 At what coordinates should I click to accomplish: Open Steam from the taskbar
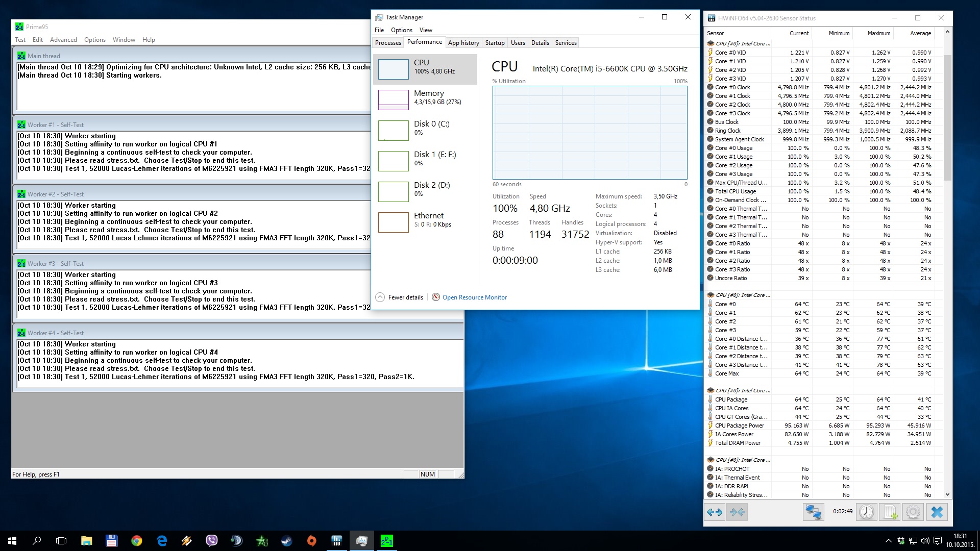pos(286,541)
